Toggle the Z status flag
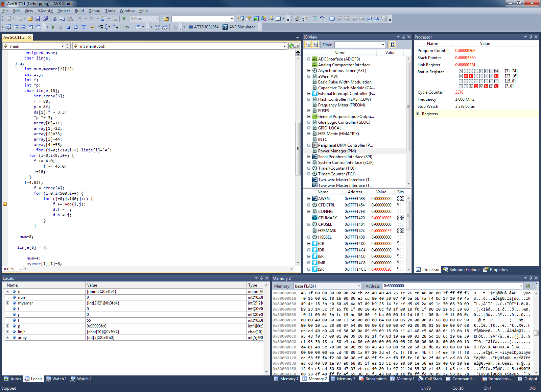The image size is (541, 392). pos(491,86)
